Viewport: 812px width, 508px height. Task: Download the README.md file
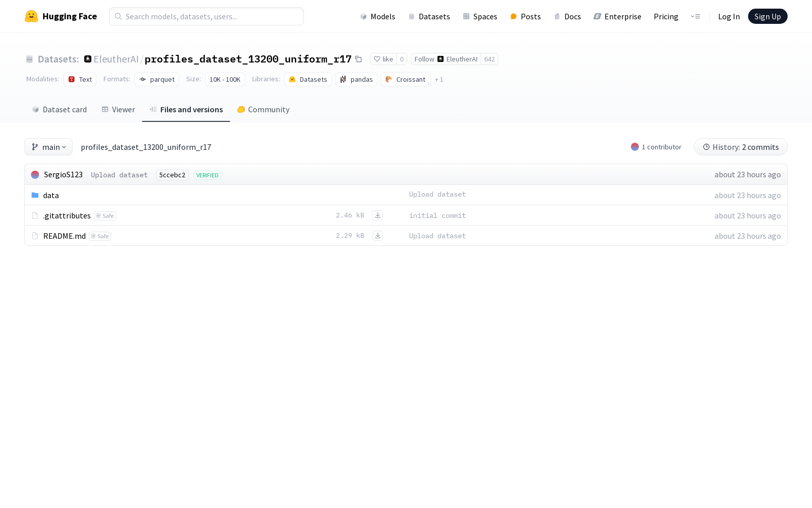378,236
